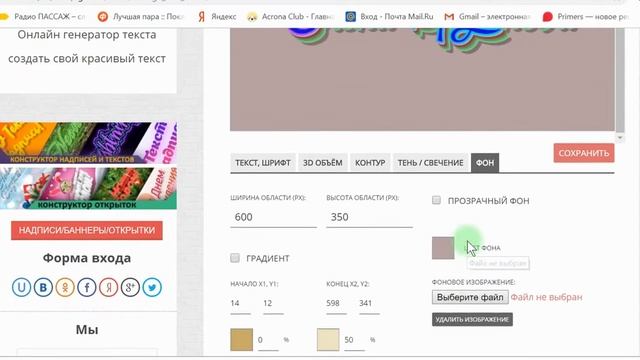The image size is (640, 360).
Task: Open the Primers bookmark
Action: tap(587, 17)
